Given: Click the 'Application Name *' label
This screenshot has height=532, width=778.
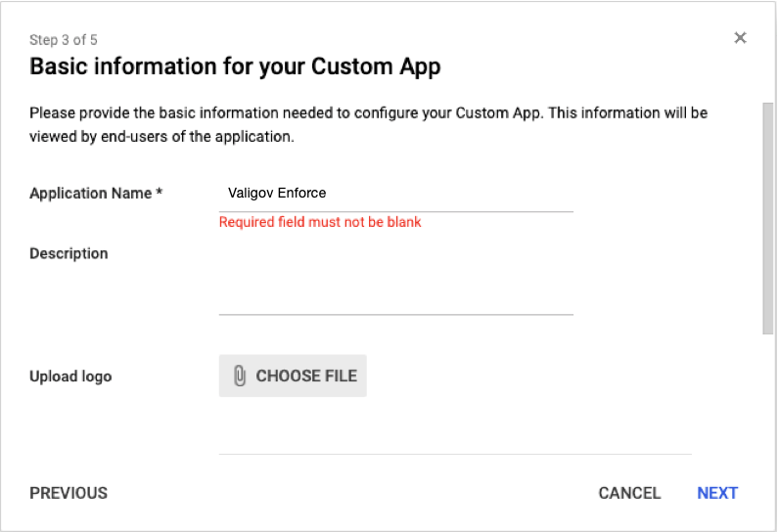Looking at the screenshot, I should click(96, 194).
